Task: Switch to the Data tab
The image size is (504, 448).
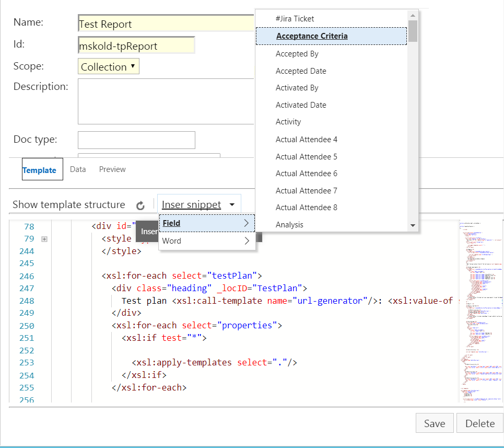Action: point(78,169)
